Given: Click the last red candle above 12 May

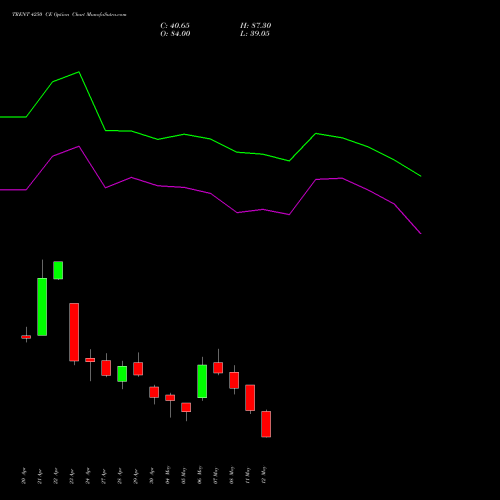Looking at the screenshot, I should [x=266, y=424].
